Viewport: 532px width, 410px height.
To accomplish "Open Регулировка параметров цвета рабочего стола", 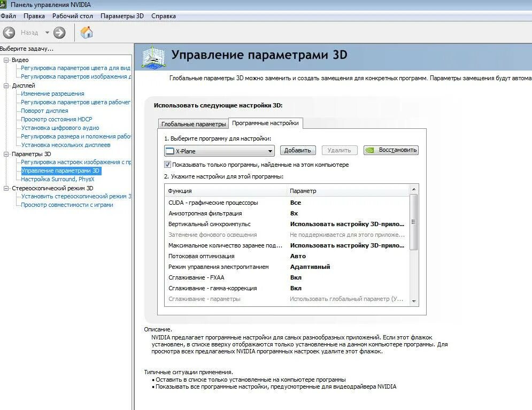I will [75, 102].
